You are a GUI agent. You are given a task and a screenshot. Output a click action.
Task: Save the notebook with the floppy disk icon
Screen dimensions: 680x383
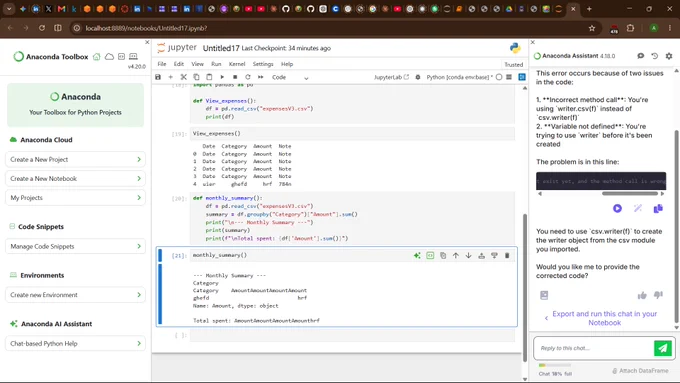click(x=158, y=77)
